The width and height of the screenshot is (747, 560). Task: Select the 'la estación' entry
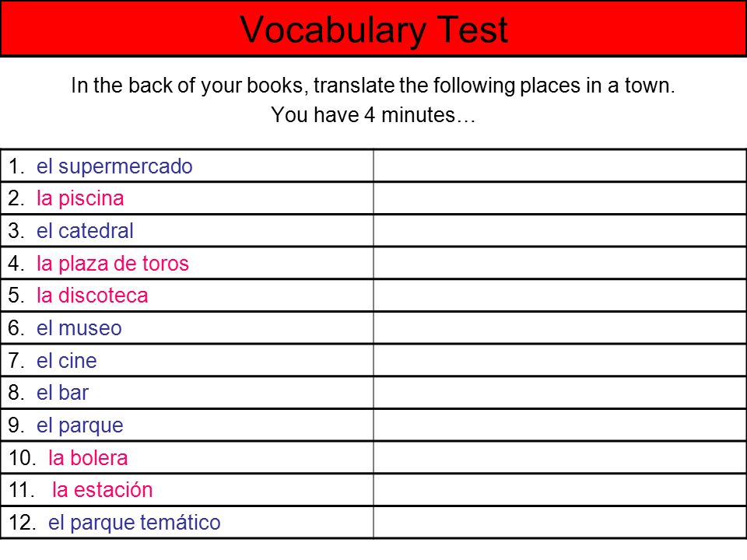tap(102, 490)
